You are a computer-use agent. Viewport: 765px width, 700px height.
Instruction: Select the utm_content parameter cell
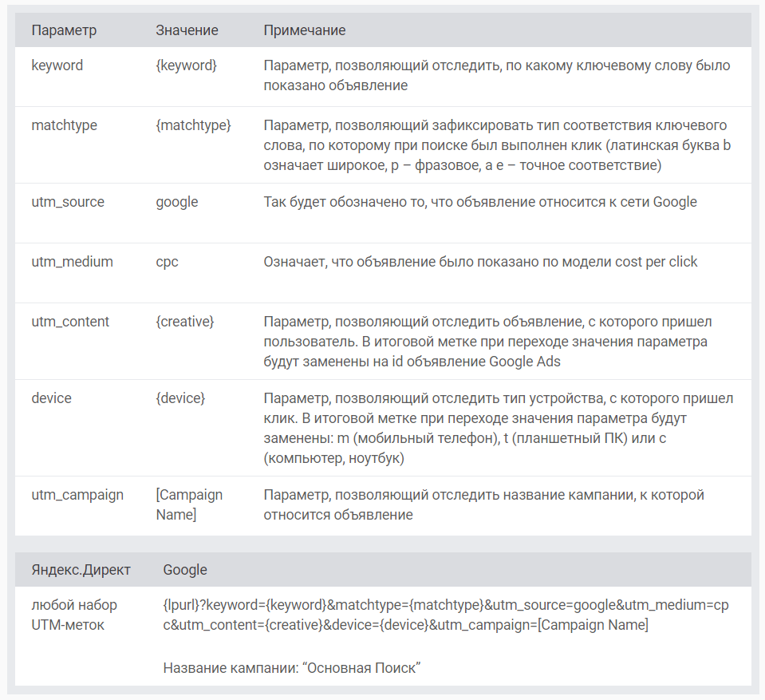point(70,322)
